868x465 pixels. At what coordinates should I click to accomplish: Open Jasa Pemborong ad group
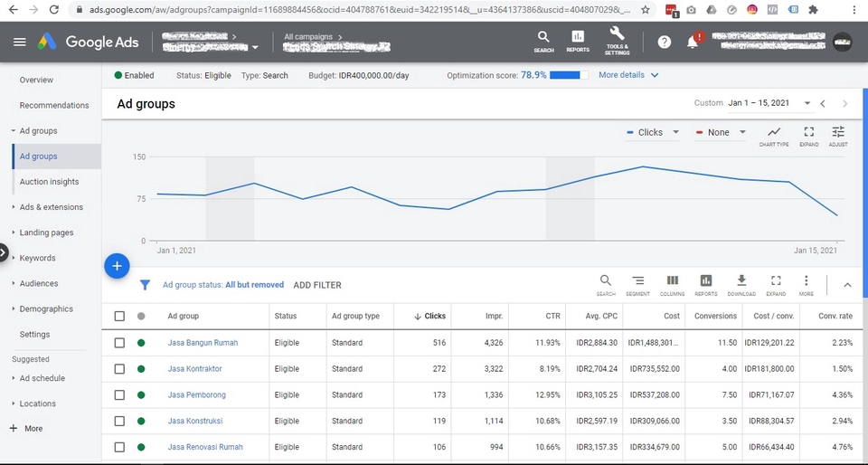[196, 394]
